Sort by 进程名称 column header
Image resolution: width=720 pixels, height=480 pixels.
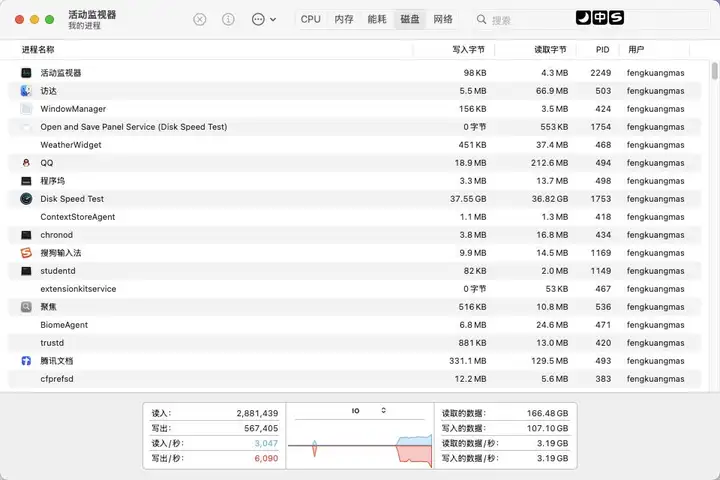(38, 50)
